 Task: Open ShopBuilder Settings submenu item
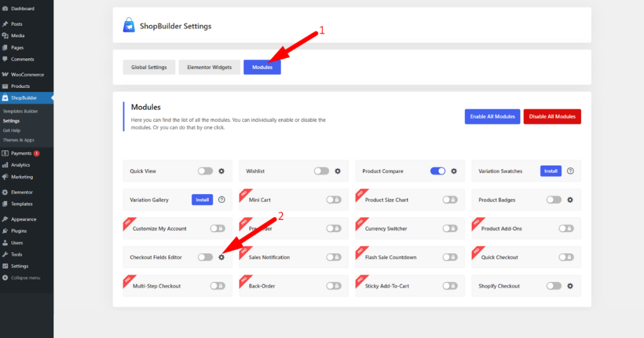tap(11, 121)
